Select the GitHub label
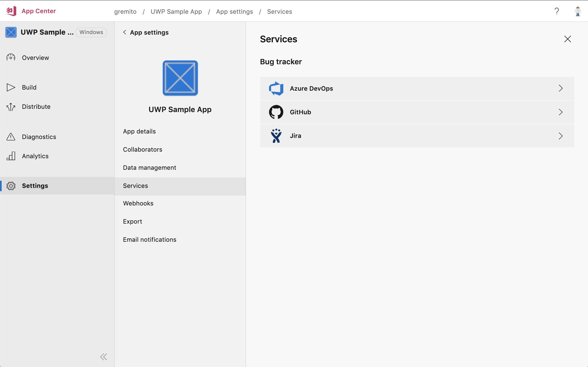Viewport: 588px width, 367px height. (300, 112)
